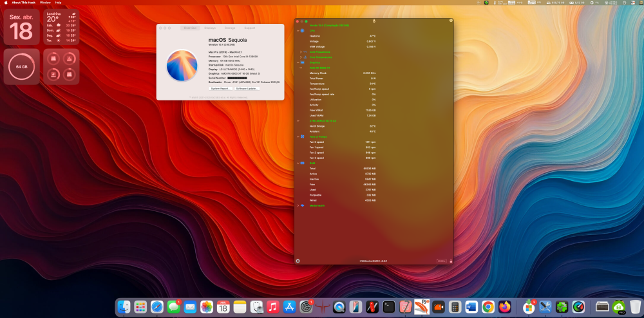This screenshot has width=644, height=318.
Task: Open Photos app in the Dock
Action: pos(207,306)
